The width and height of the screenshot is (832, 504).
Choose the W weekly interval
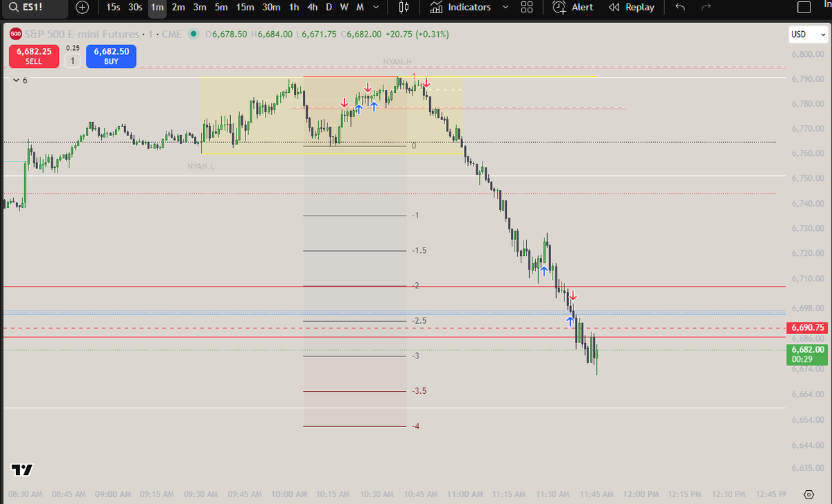pos(344,8)
